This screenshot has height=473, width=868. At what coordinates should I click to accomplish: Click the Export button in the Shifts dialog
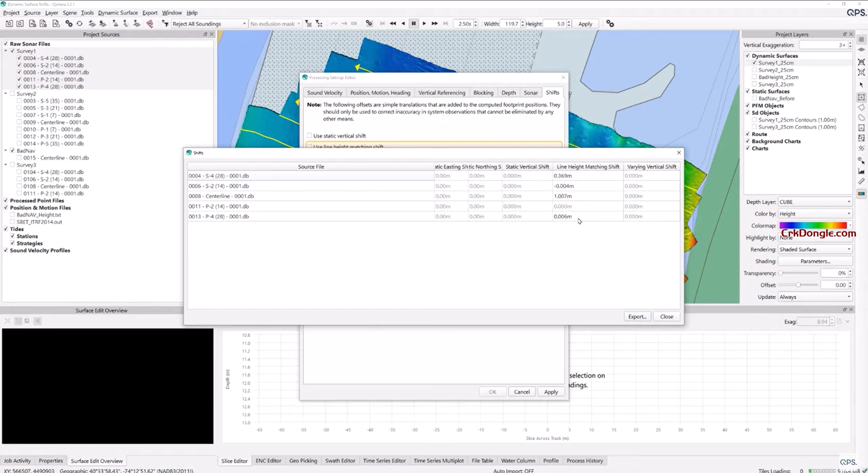coord(637,317)
